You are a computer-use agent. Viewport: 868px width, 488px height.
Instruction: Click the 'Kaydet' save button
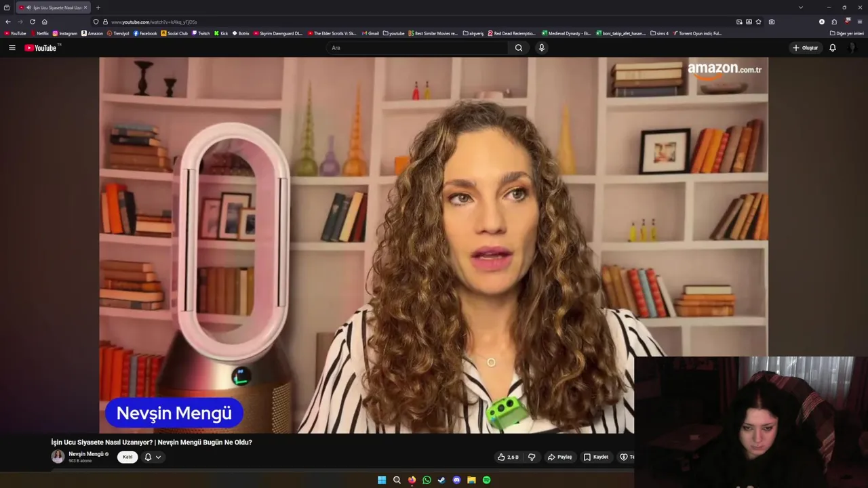596,457
